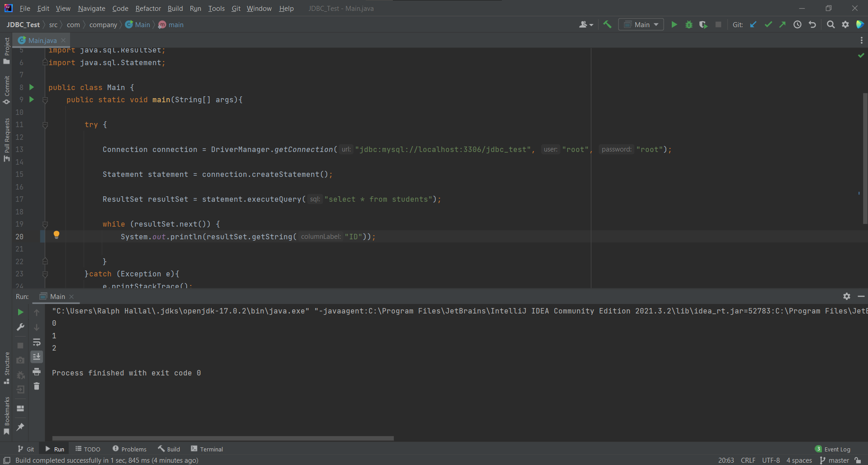Open the Code With Me dropdown arrow

(590, 24)
